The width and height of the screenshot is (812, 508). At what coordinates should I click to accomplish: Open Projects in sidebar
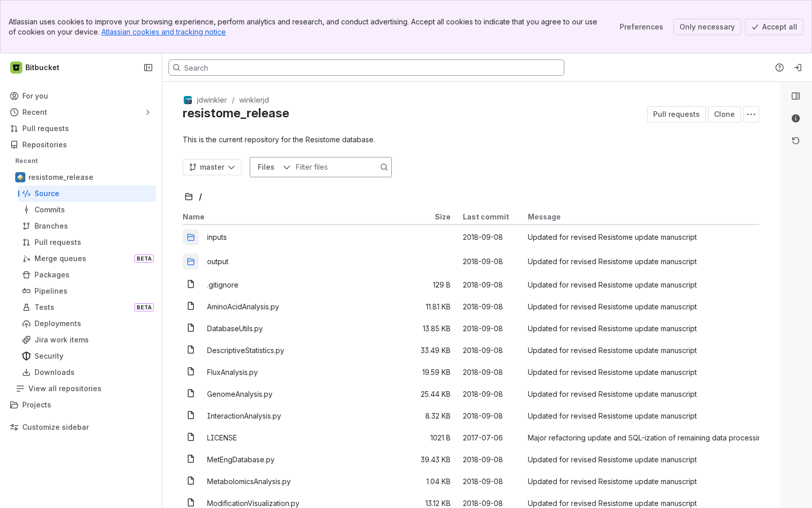point(81,405)
